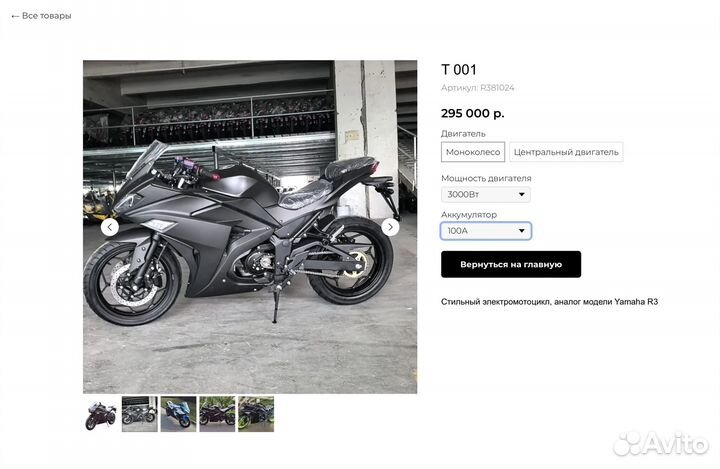Show the maroon bike on white background thumbnail
The image size is (720, 469).
point(101,414)
